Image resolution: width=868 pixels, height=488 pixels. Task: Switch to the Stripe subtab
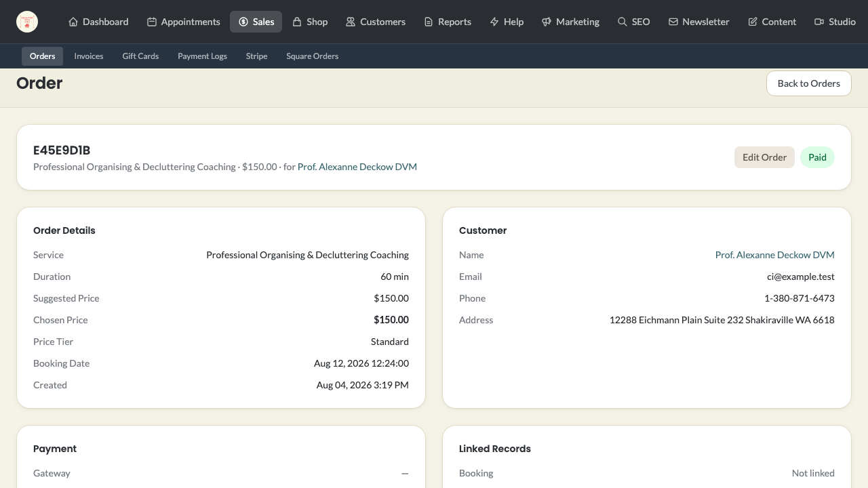(256, 56)
